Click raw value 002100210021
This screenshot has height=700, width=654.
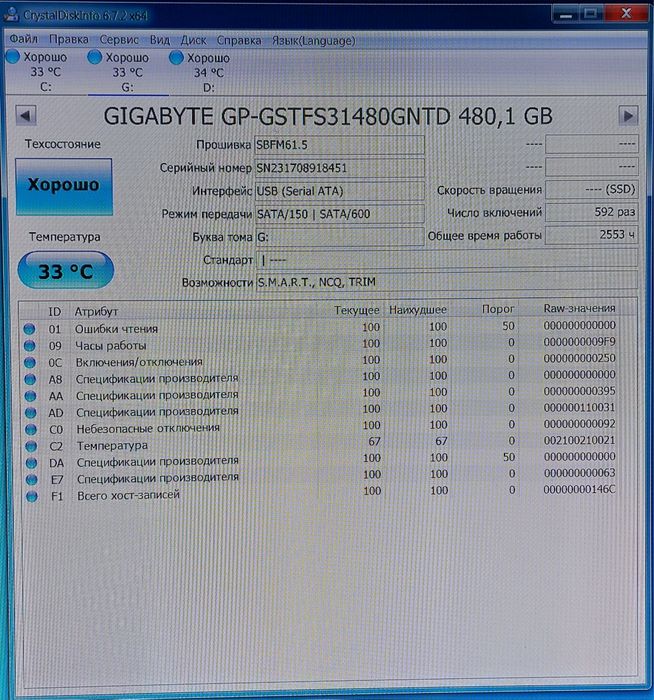click(579, 441)
